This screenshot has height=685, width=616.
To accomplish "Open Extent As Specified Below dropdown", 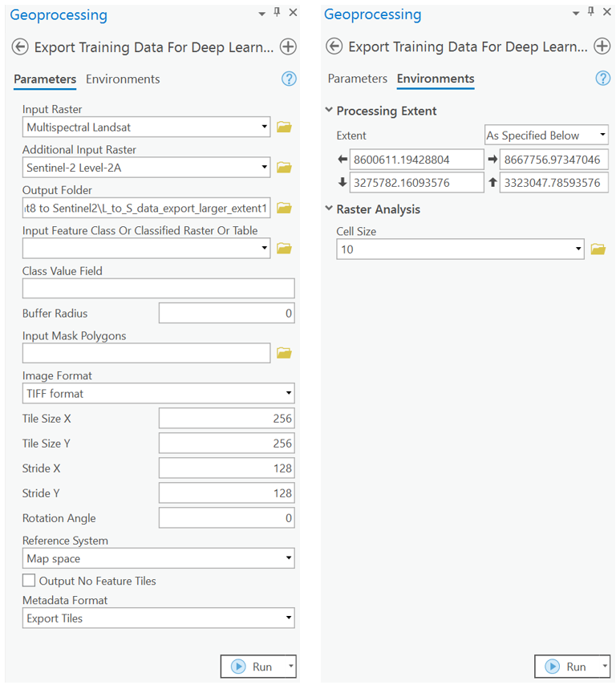I will (x=546, y=136).
